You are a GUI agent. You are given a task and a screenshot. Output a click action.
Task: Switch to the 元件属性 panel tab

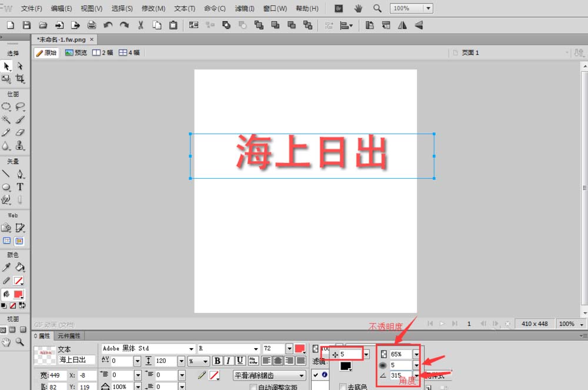coord(68,336)
